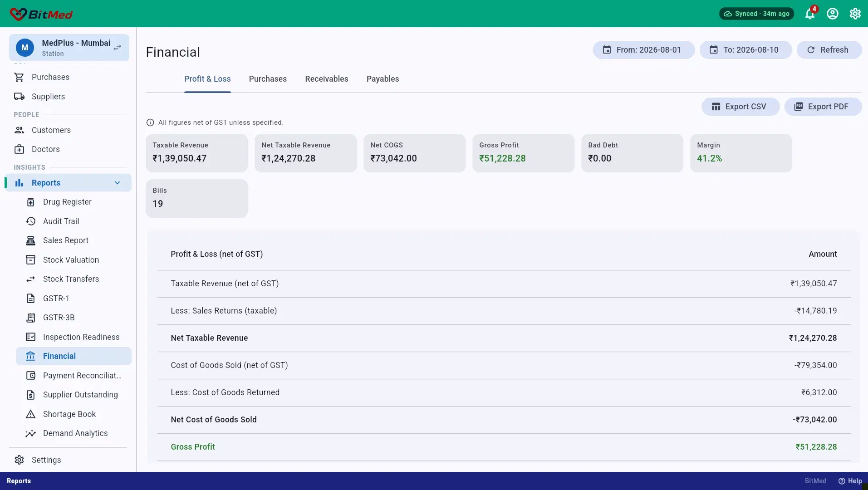Click the Shortage Book warning icon

pyautogui.click(x=30, y=414)
